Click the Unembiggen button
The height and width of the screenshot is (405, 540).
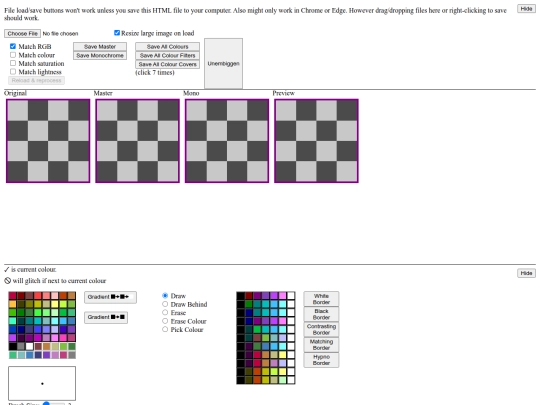224,63
